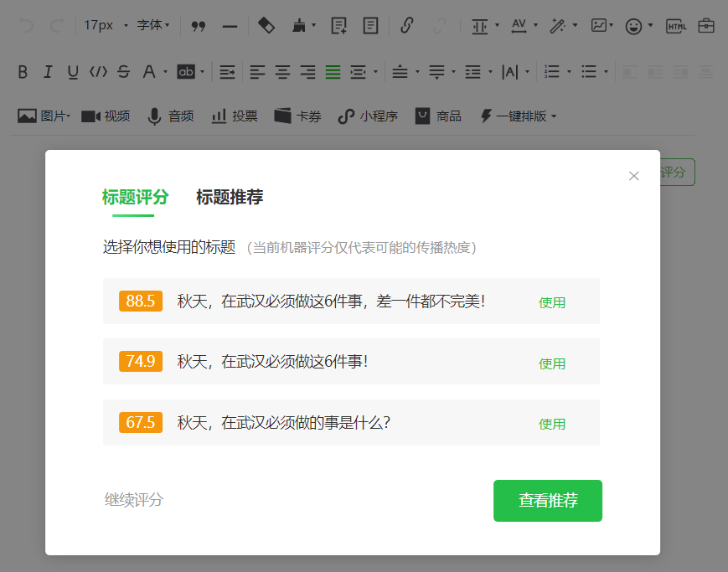The height and width of the screenshot is (572, 728).
Task: Insert a horizontal divider line
Action: (230, 27)
